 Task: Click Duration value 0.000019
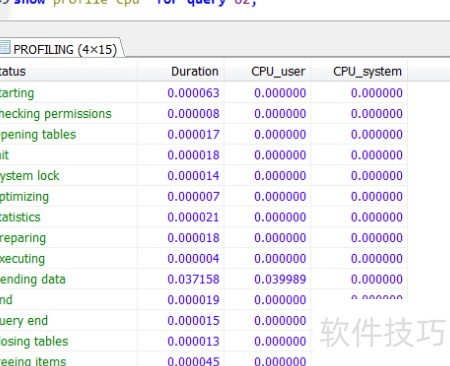coord(193,300)
